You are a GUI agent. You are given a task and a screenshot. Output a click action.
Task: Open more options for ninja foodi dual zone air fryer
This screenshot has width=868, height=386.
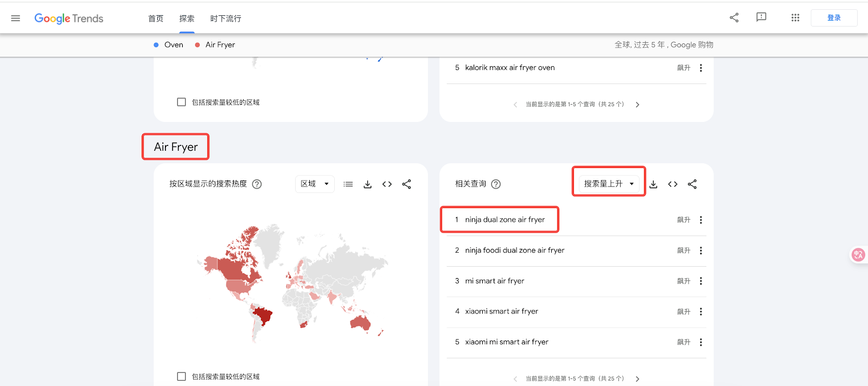[701, 250]
